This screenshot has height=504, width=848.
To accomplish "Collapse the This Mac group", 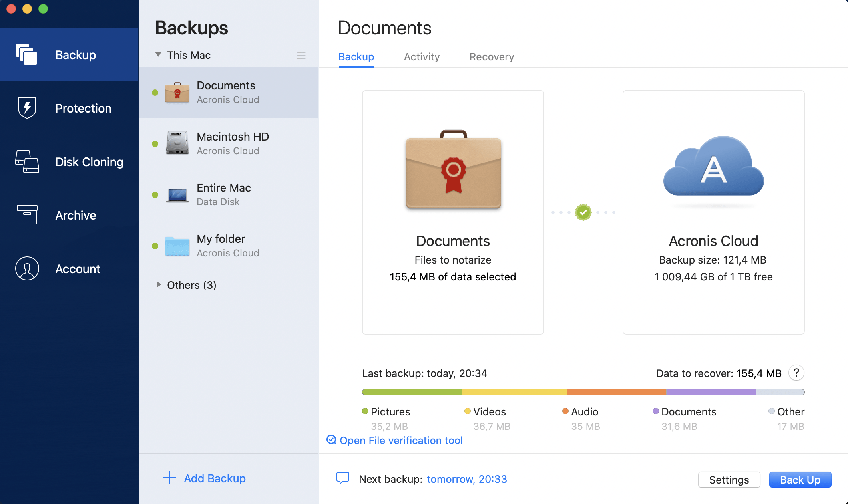I will (x=158, y=54).
